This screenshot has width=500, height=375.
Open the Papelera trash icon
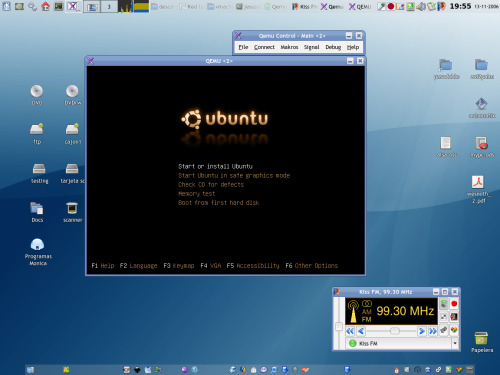click(481, 341)
